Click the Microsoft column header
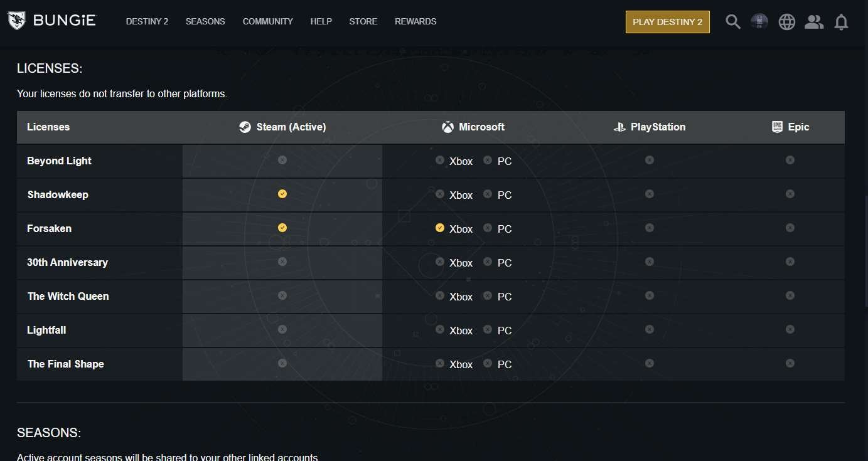 pos(473,127)
